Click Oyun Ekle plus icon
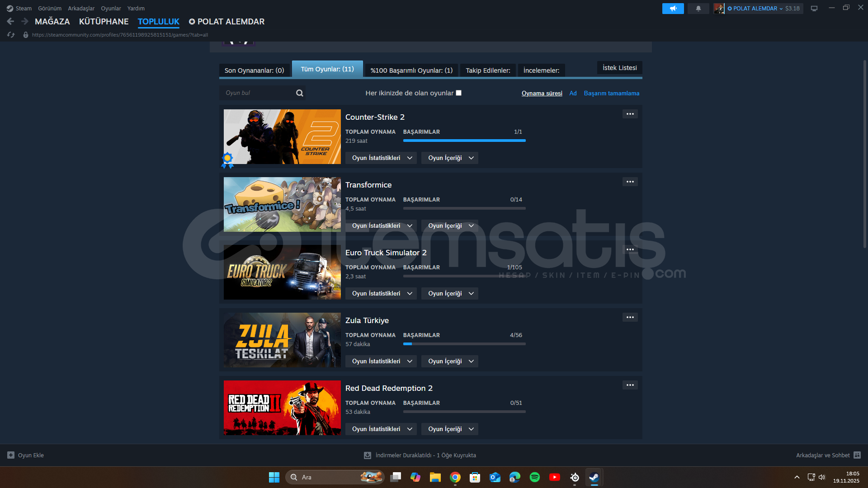This screenshot has height=488, width=868. [11, 455]
